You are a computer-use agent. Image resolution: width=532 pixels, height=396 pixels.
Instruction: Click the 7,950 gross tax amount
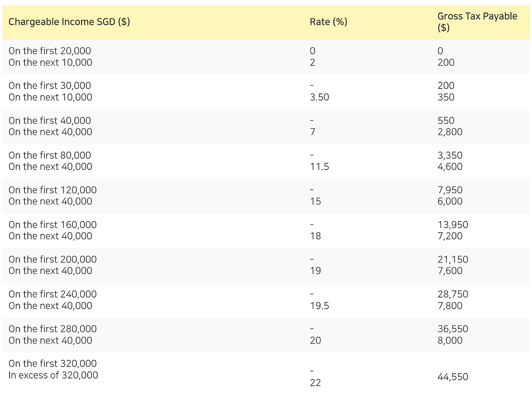point(450,190)
